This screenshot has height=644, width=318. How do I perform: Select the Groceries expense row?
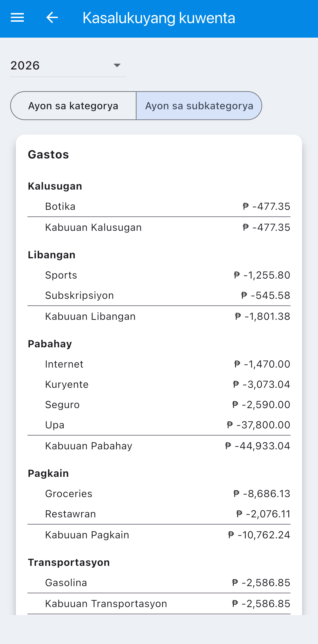click(159, 494)
